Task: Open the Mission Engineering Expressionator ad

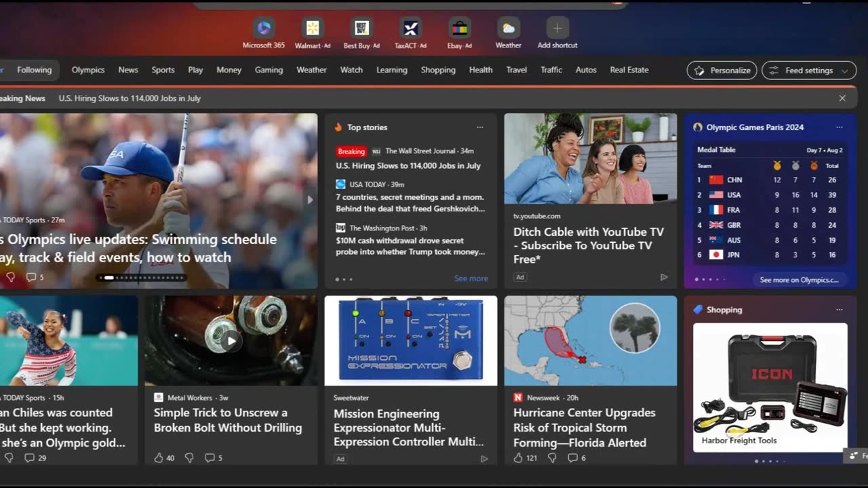Action: pos(409,428)
